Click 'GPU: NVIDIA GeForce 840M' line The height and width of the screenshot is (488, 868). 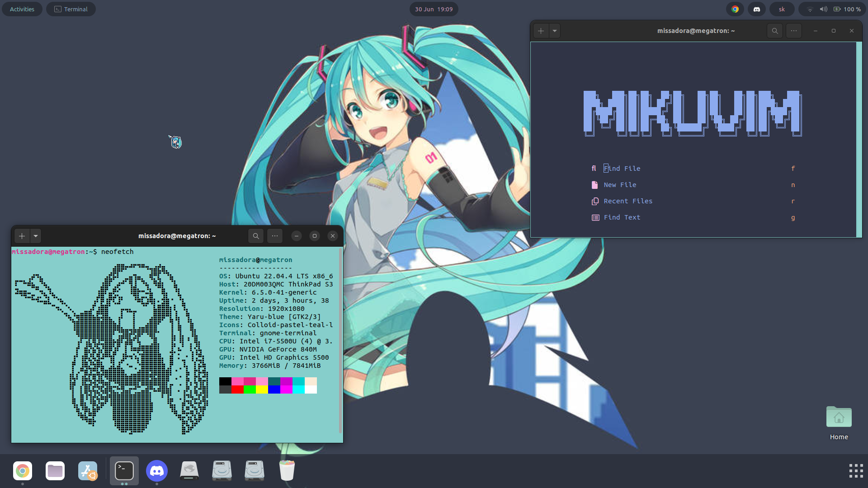pos(268,349)
